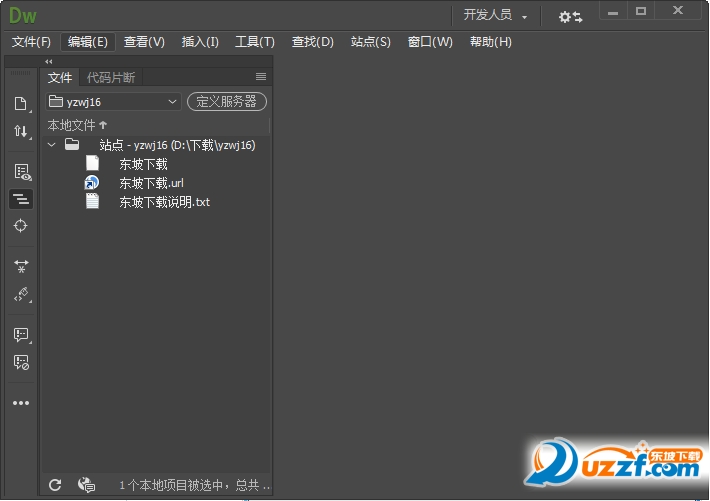Click the Open Documents icon in sidebar
This screenshot has height=501, width=710.
(x=21, y=103)
